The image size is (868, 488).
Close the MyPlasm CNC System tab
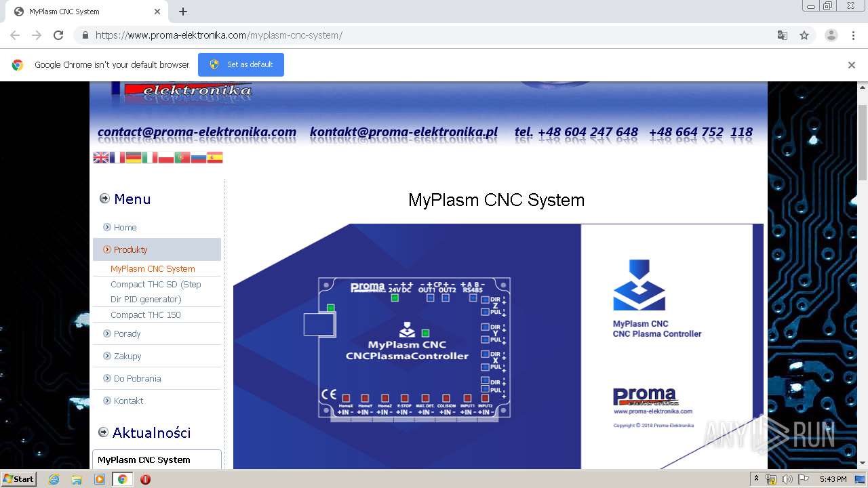tap(157, 12)
